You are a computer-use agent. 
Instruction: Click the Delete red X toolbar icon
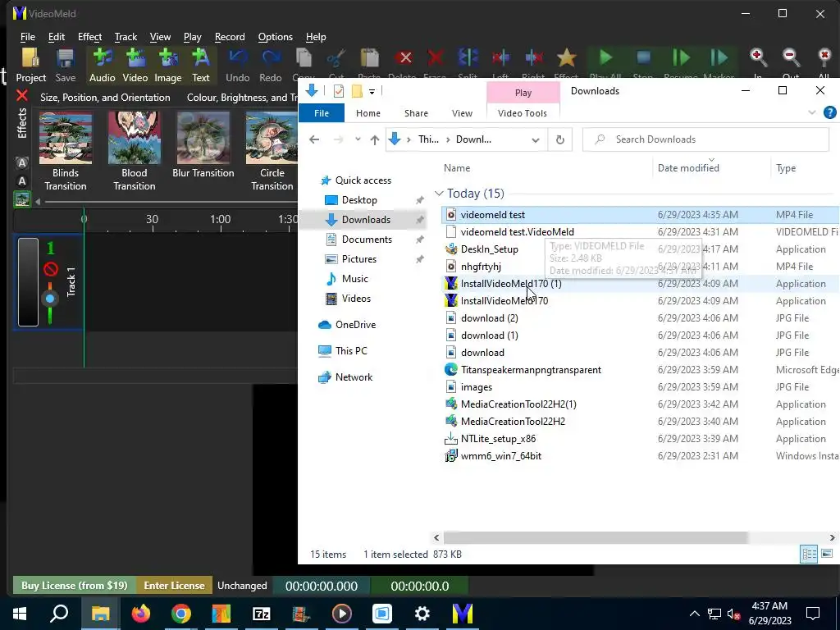point(405,58)
